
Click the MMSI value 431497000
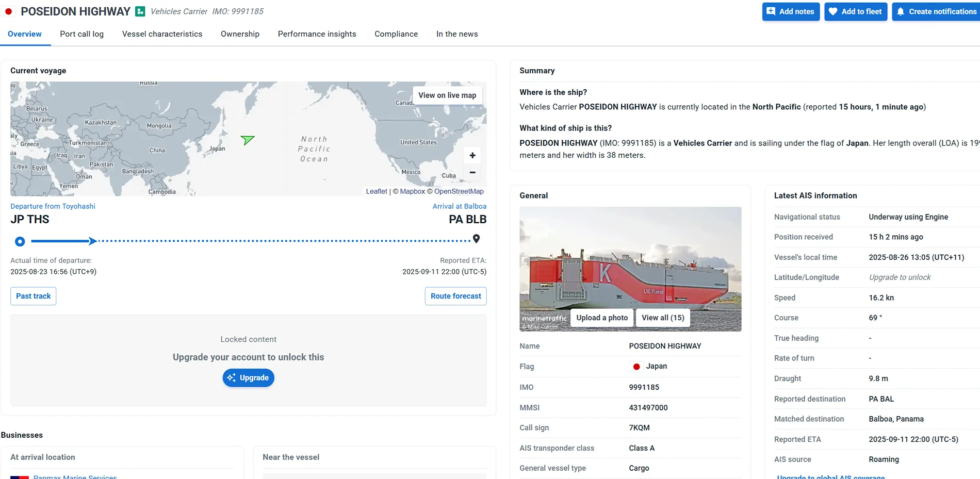pyautogui.click(x=648, y=408)
